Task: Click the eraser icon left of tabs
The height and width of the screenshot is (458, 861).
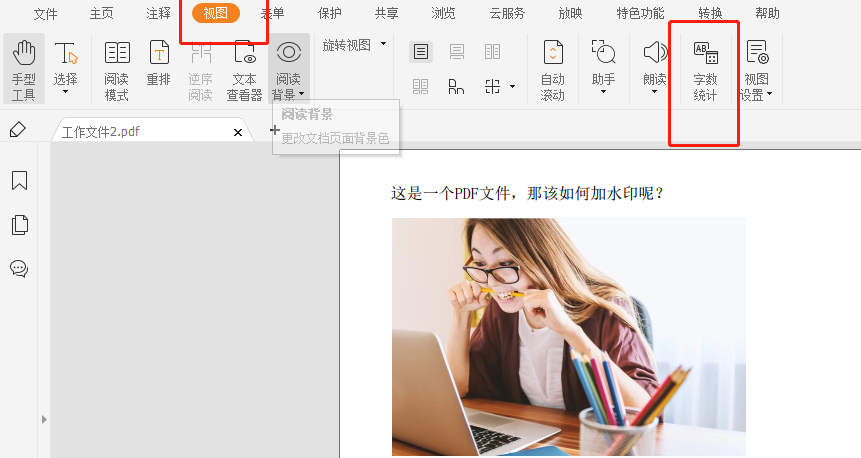Action: [x=18, y=130]
